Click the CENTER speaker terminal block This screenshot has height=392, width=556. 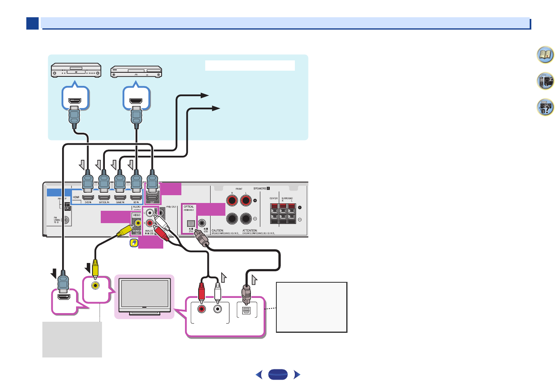[x=274, y=213]
